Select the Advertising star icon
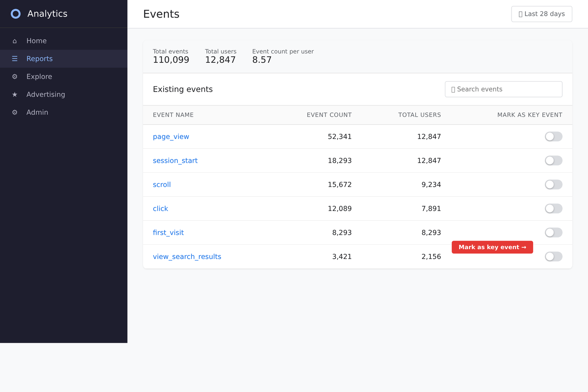 [x=15, y=94]
